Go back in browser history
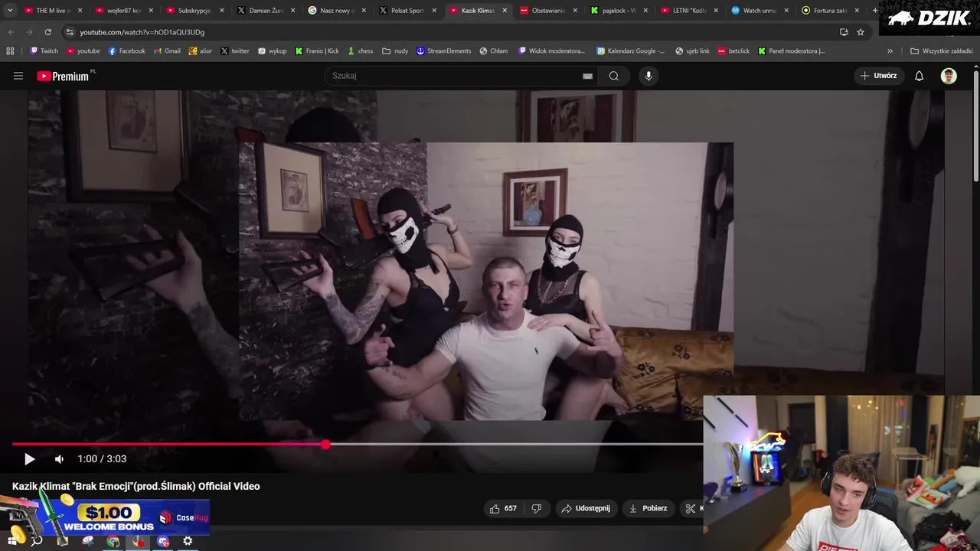This screenshot has width=980, height=551. click(x=11, y=32)
